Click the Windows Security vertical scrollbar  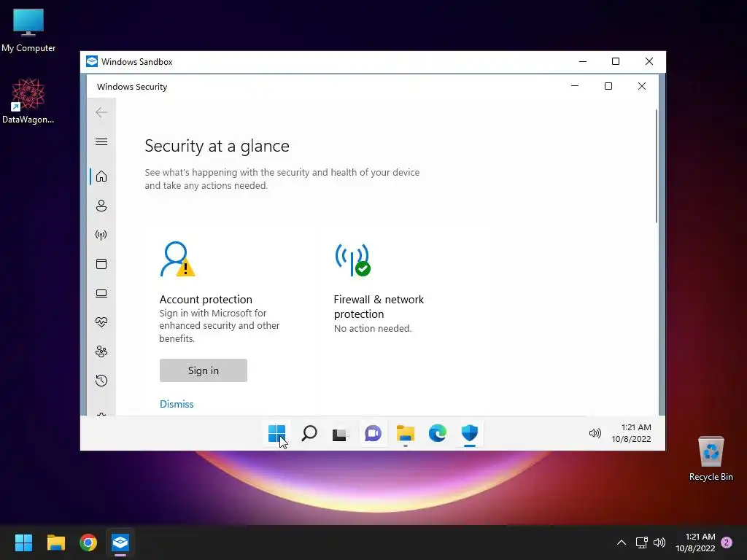click(x=657, y=166)
